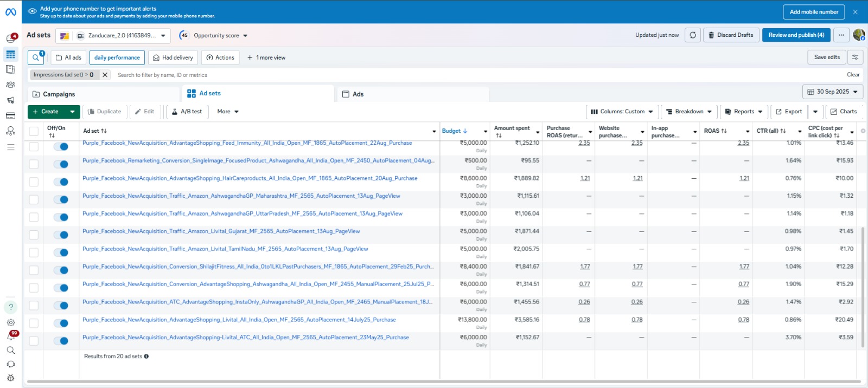Open the Billing card icon in sidebar
The height and width of the screenshot is (388, 868).
pos(10,116)
